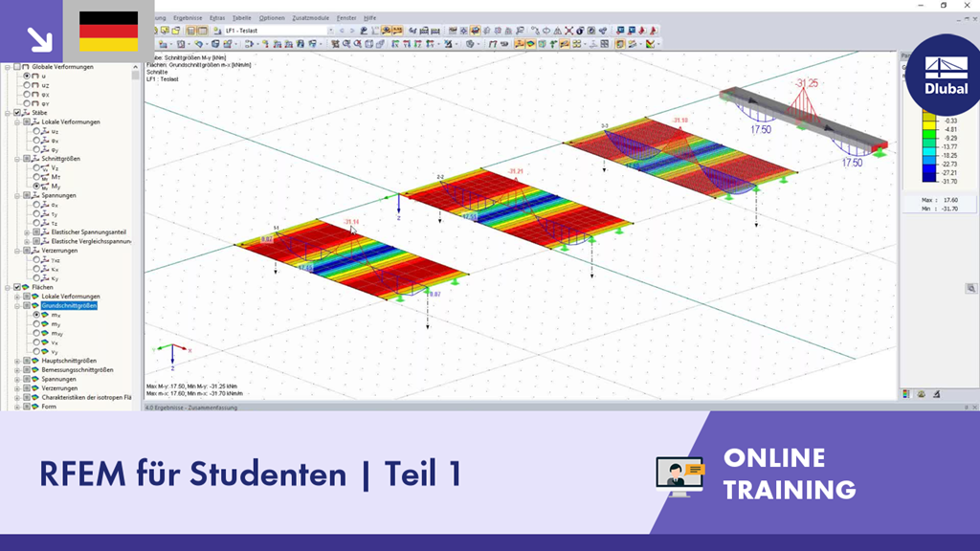The height and width of the screenshot is (551, 980).
Task: Click the middle icon at the bottom of the results panel
Action: pos(922,394)
